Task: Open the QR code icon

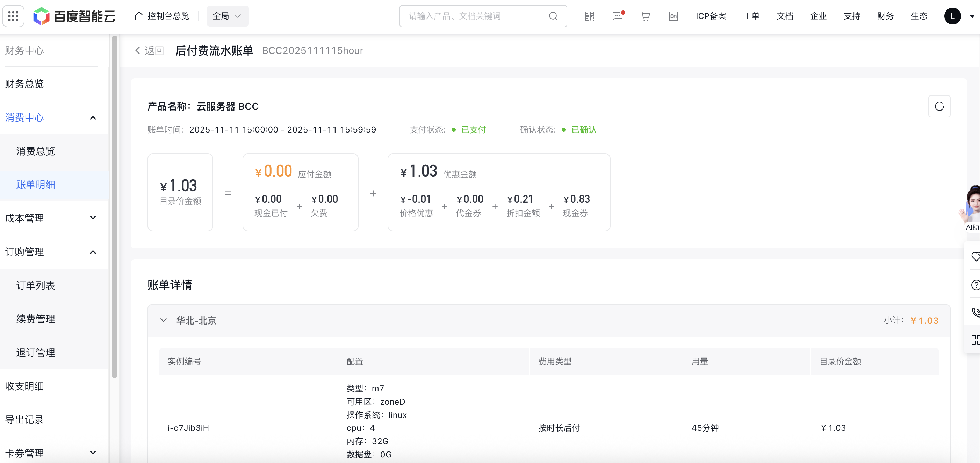Action: coord(590,16)
